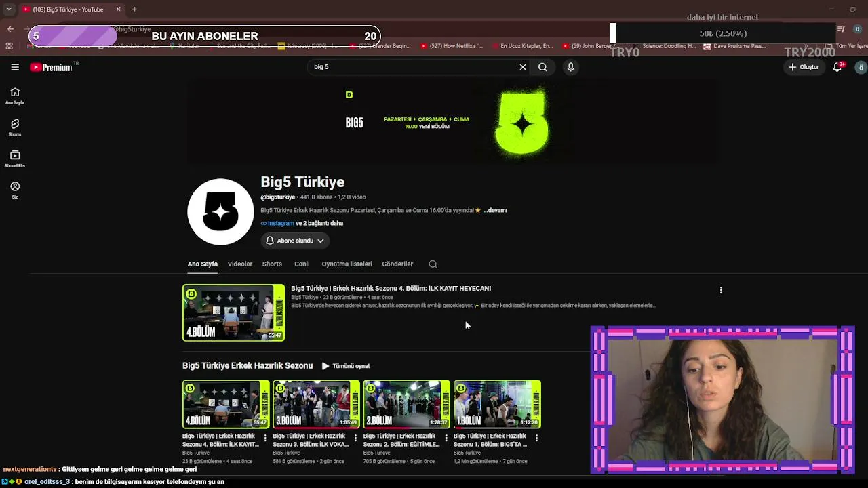
Task: Close the Big5 Türkiye YouTube browser tab
Action: pyautogui.click(x=118, y=9)
